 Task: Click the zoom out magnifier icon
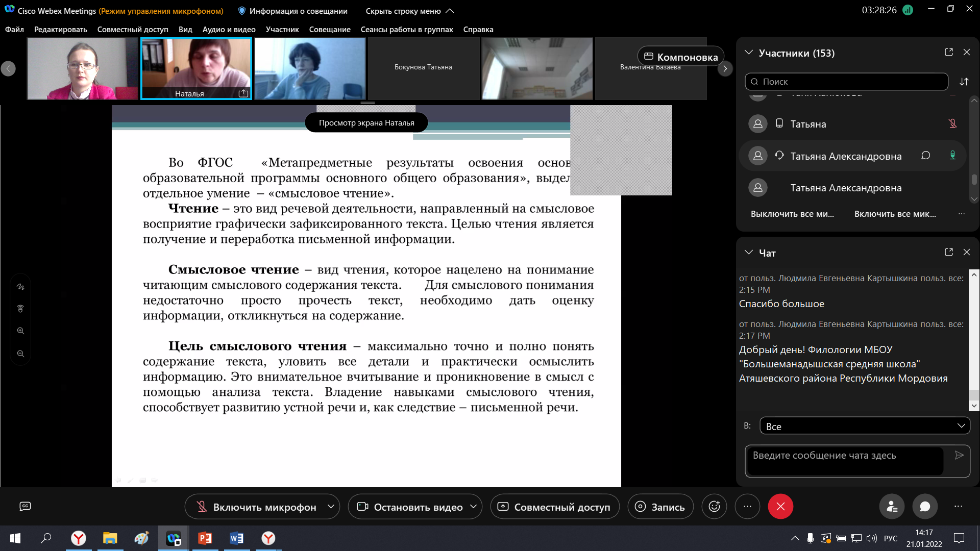[20, 354]
